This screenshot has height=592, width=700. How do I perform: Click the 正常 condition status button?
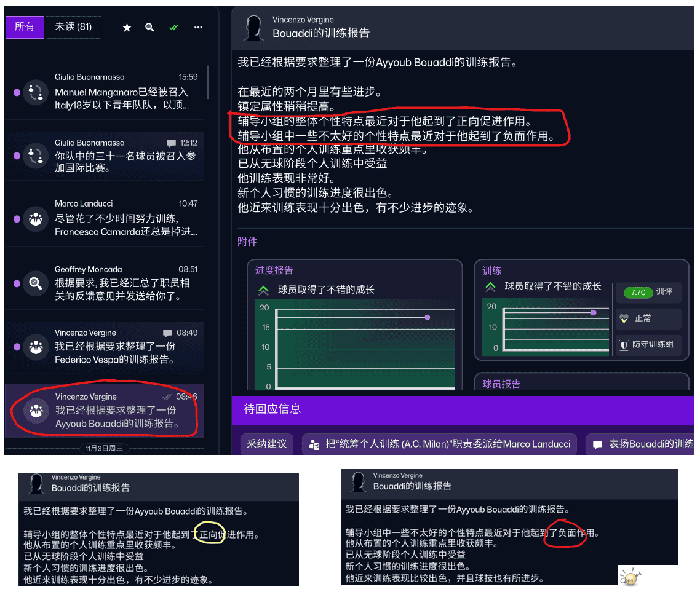click(x=649, y=318)
